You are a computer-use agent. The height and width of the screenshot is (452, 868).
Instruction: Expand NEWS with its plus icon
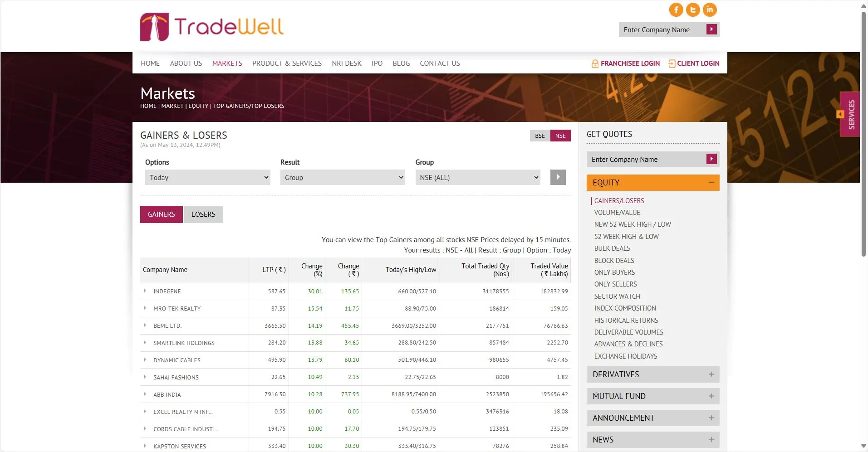click(711, 440)
